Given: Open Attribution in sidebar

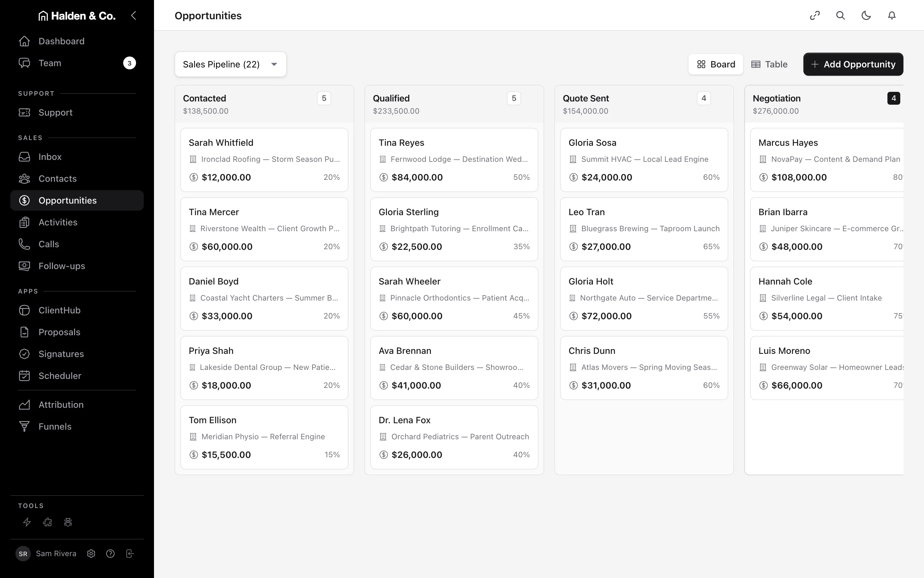Looking at the screenshot, I should (77, 405).
